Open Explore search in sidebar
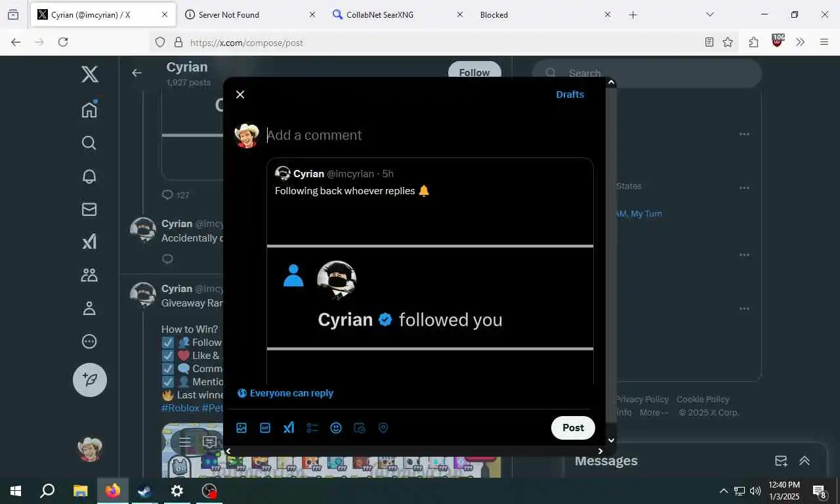The width and height of the screenshot is (840, 504). [90, 143]
